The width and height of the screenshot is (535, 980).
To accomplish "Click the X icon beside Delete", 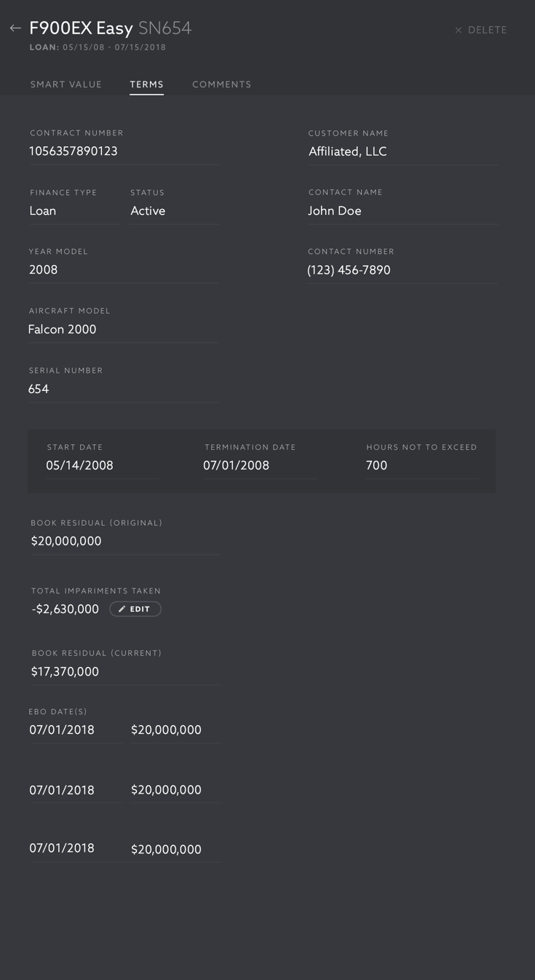I will (459, 31).
